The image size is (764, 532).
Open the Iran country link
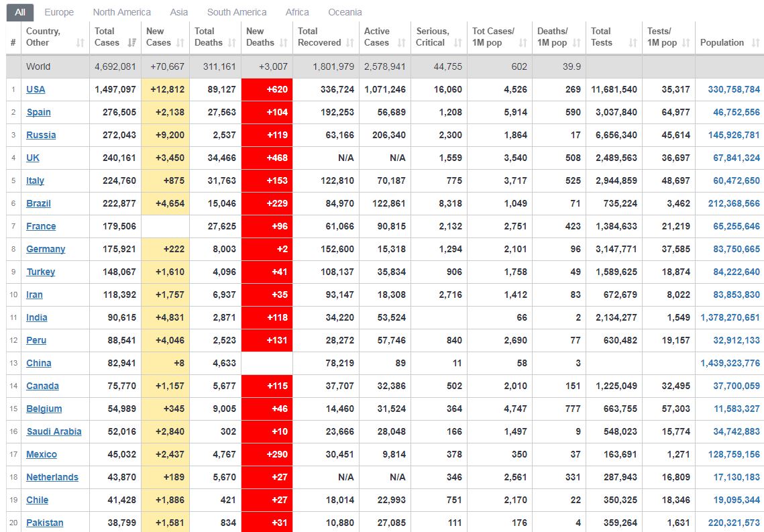click(x=35, y=295)
